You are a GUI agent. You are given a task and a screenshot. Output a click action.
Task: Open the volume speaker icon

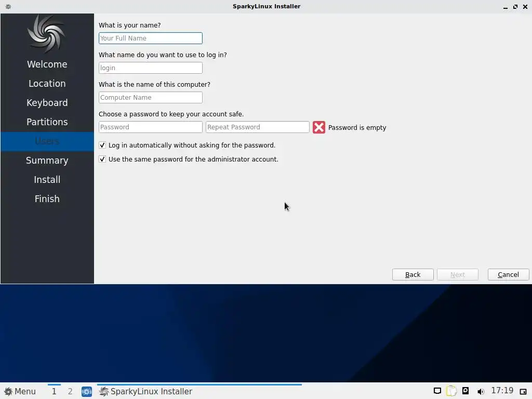(x=480, y=392)
